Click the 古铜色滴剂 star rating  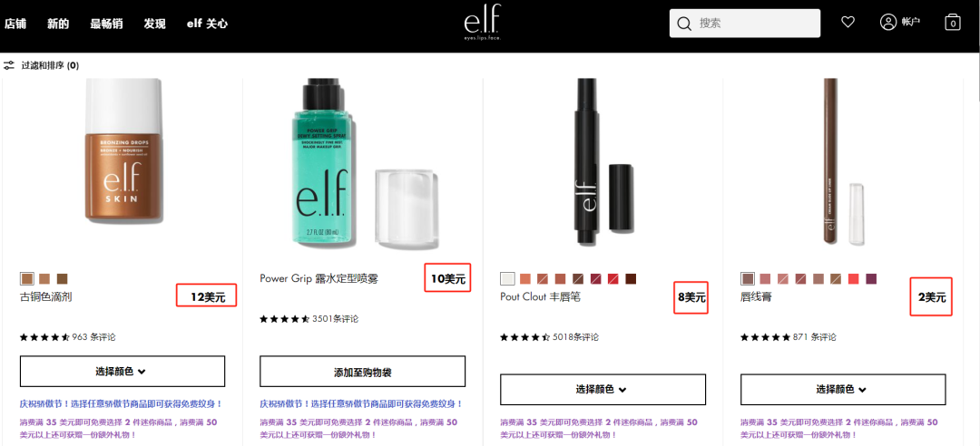tap(44, 337)
